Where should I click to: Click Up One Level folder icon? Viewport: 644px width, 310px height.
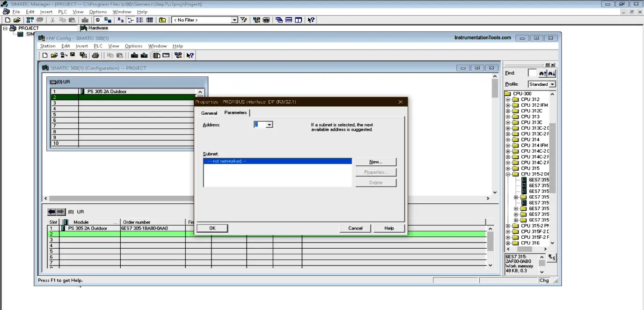162,20
